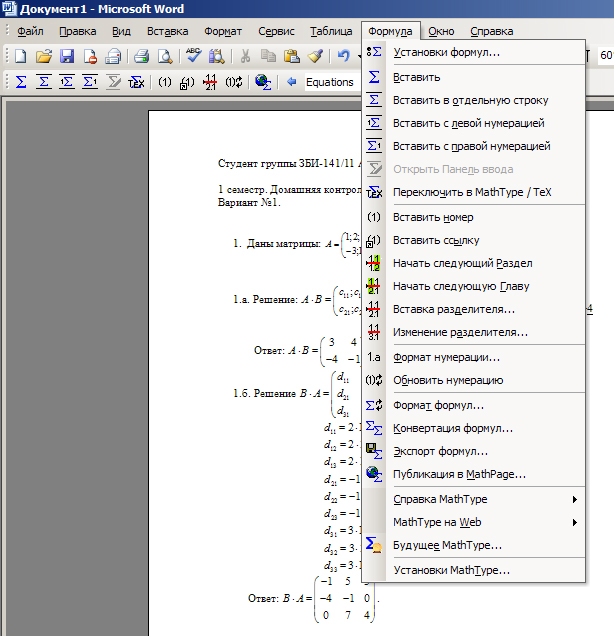Image resolution: width=614 pixels, height=636 pixels.
Task: Choose Вставить menu item
Action: tap(475, 77)
